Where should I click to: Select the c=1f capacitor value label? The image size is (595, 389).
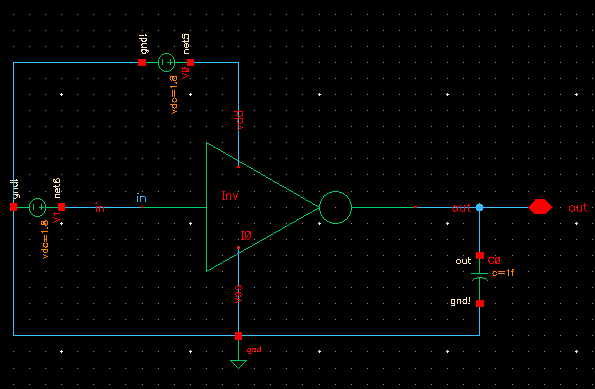click(503, 272)
